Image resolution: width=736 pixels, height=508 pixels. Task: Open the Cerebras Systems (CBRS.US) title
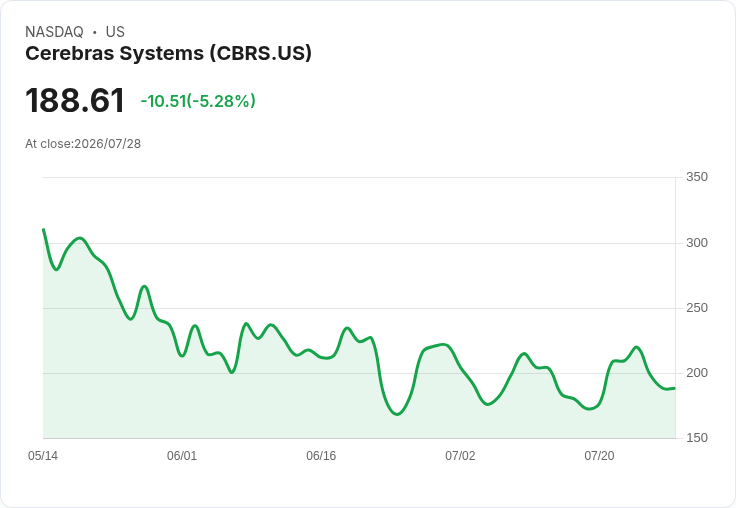[168, 53]
